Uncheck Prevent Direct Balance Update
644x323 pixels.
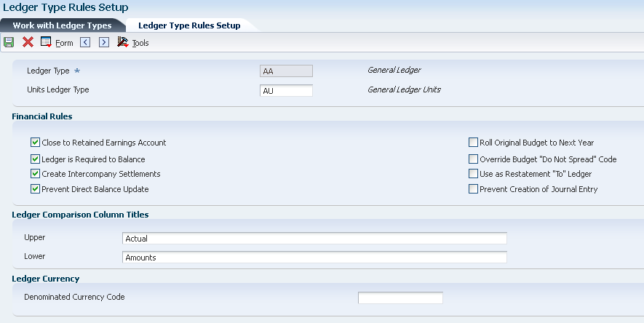coord(36,189)
